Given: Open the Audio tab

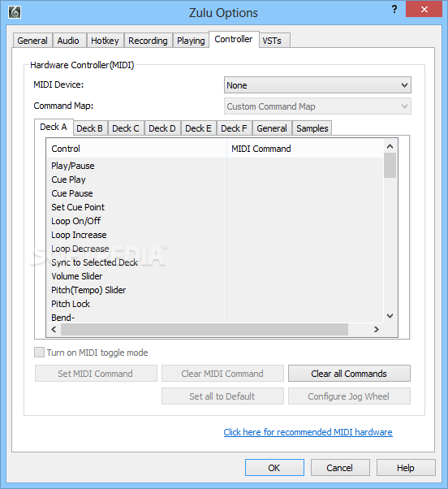Looking at the screenshot, I should (69, 41).
